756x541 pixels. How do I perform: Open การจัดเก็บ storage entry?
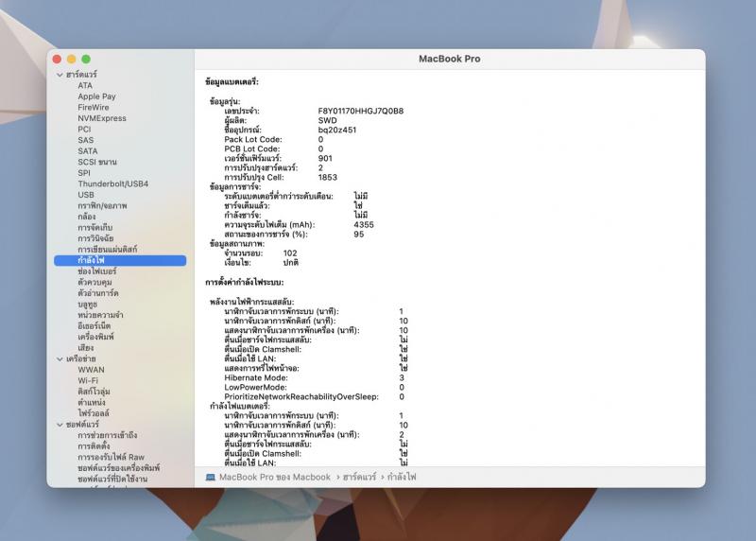point(95,227)
